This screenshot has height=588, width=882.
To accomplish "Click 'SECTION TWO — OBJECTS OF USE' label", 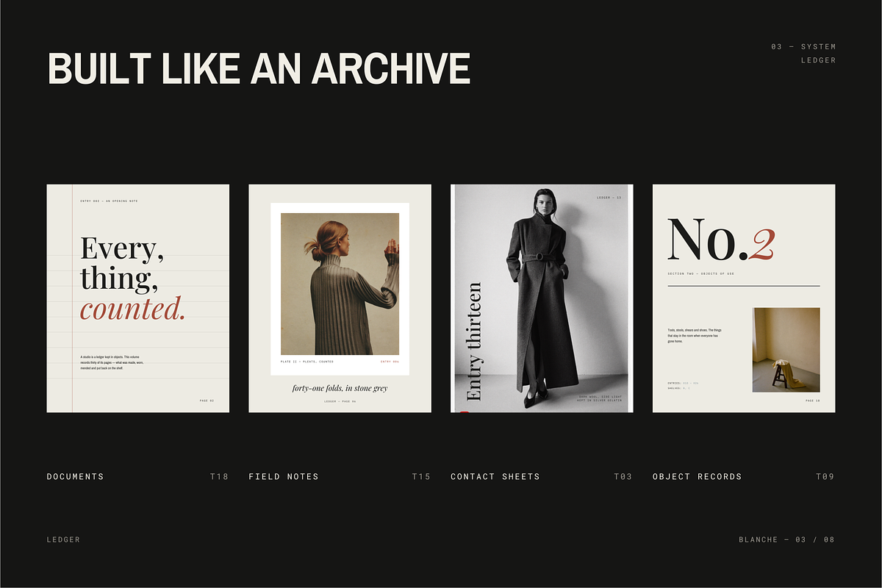I will [x=700, y=273].
